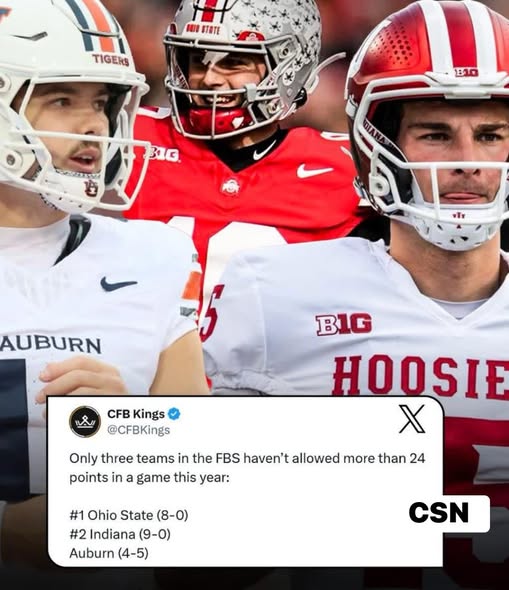This screenshot has width=509, height=590.
Task: Click the Auburn (4-5) line
Action: point(109,553)
